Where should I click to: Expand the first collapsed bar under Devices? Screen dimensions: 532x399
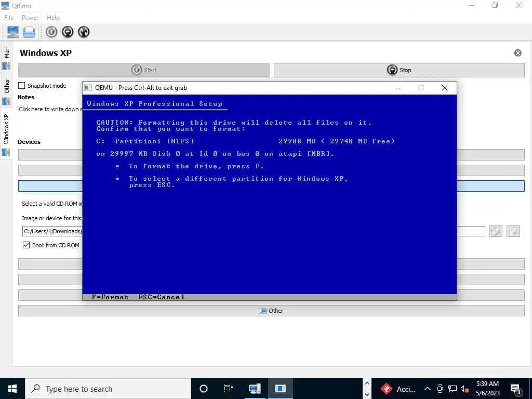50,155
